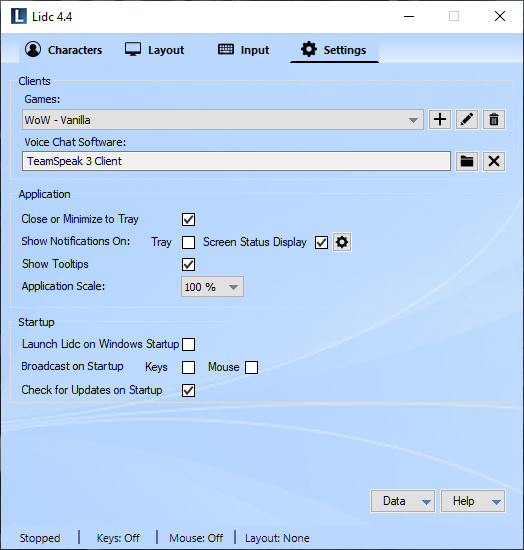Minimize the Lidc window
The width and height of the screenshot is (524, 550).
[409, 16]
